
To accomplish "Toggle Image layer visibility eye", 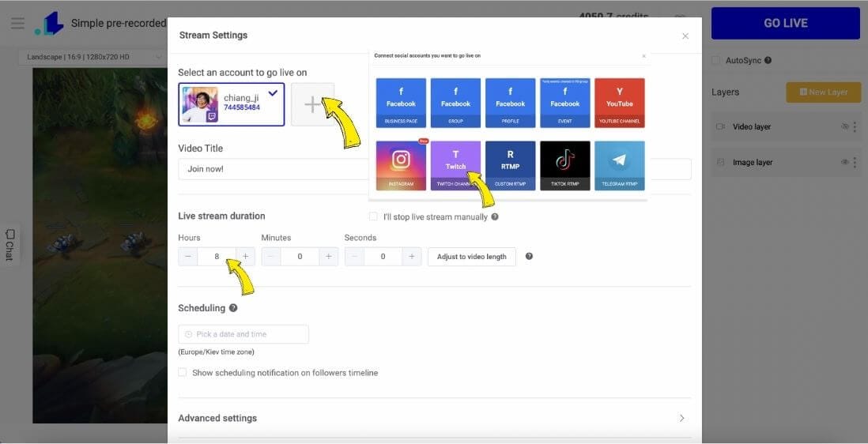I will [845, 162].
